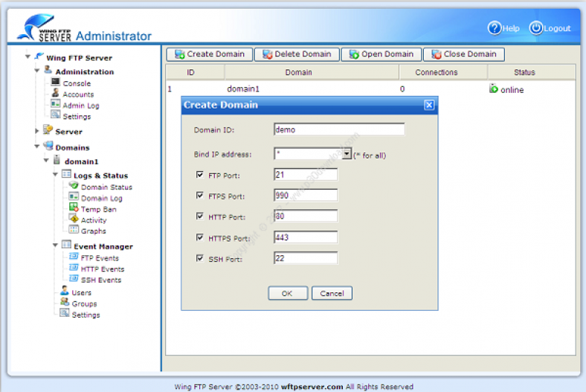Click the Wing FTP Server root icon

(39, 57)
